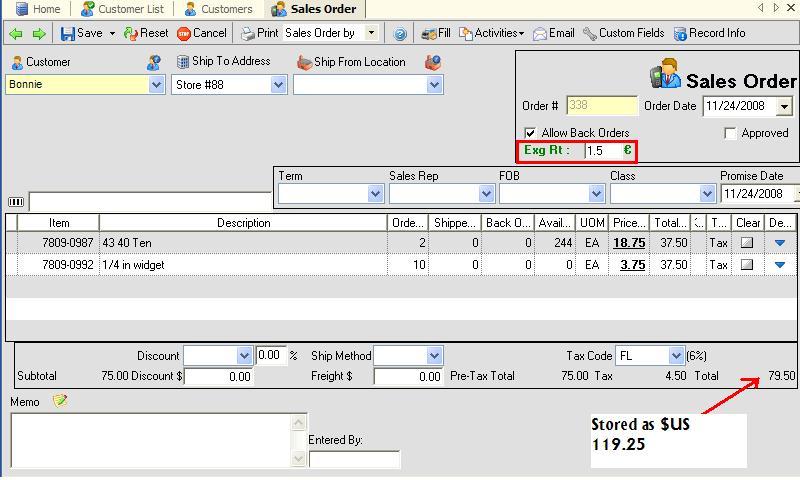Click the customer lookup icon beside the Customer label
The image size is (800, 480).
[154, 62]
